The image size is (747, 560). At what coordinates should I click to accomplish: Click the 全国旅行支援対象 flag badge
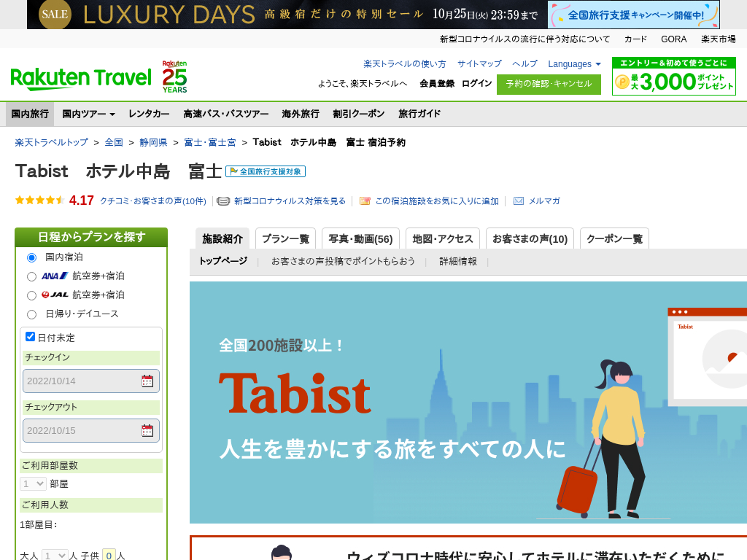point(266,171)
